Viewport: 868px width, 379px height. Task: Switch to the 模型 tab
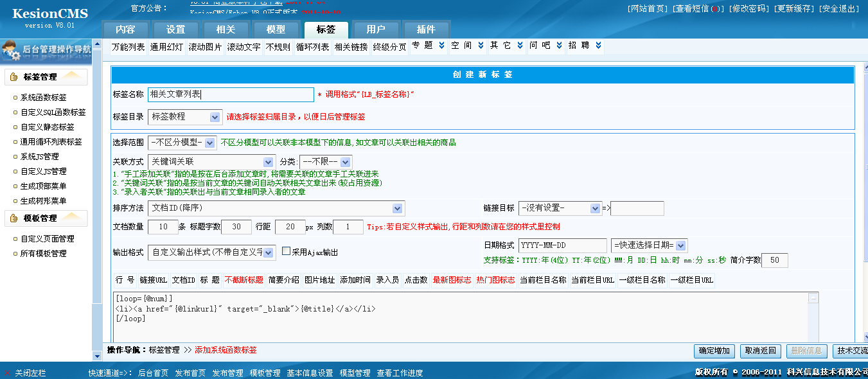click(276, 29)
